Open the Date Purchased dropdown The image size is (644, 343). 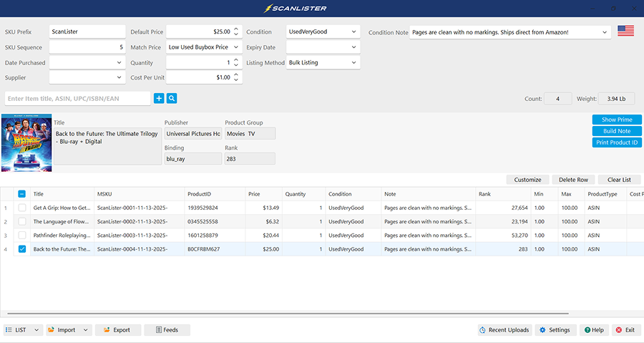tap(87, 63)
